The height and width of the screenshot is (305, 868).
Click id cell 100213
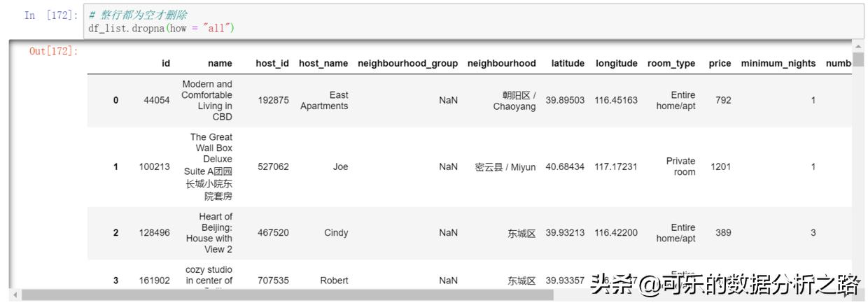click(x=155, y=166)
